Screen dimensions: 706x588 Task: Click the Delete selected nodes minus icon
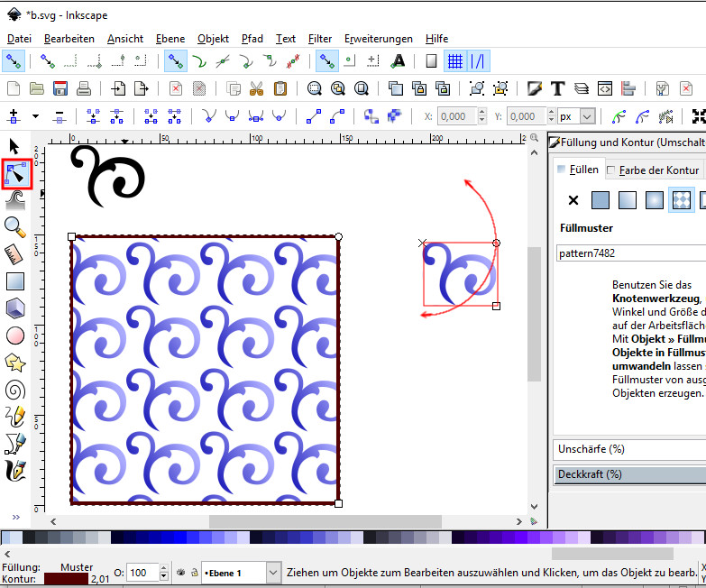coord(60,116)
